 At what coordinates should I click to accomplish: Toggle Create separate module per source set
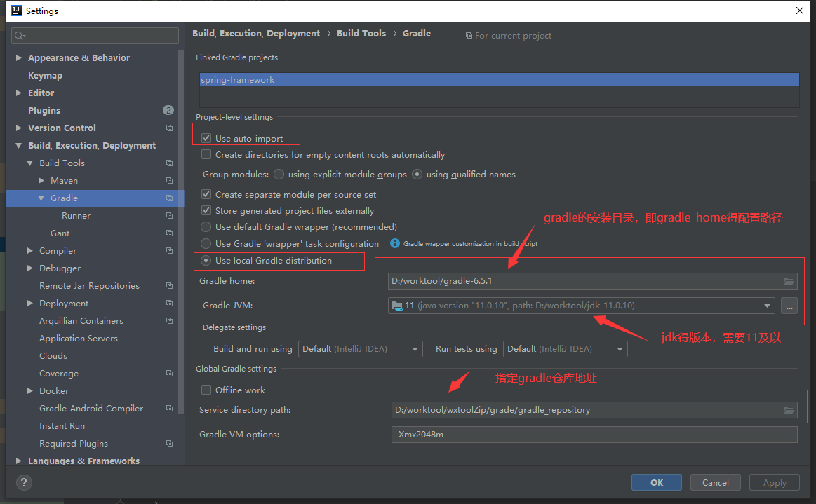[x=206, y=195]
